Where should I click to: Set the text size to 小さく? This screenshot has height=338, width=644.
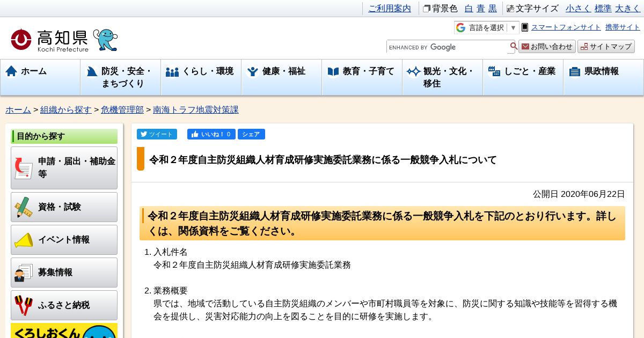(579, 8)
